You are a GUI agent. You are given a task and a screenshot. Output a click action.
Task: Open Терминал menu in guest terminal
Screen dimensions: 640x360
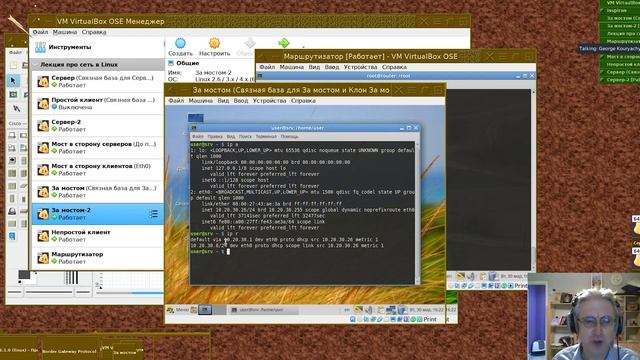click(x=266, y=136)
